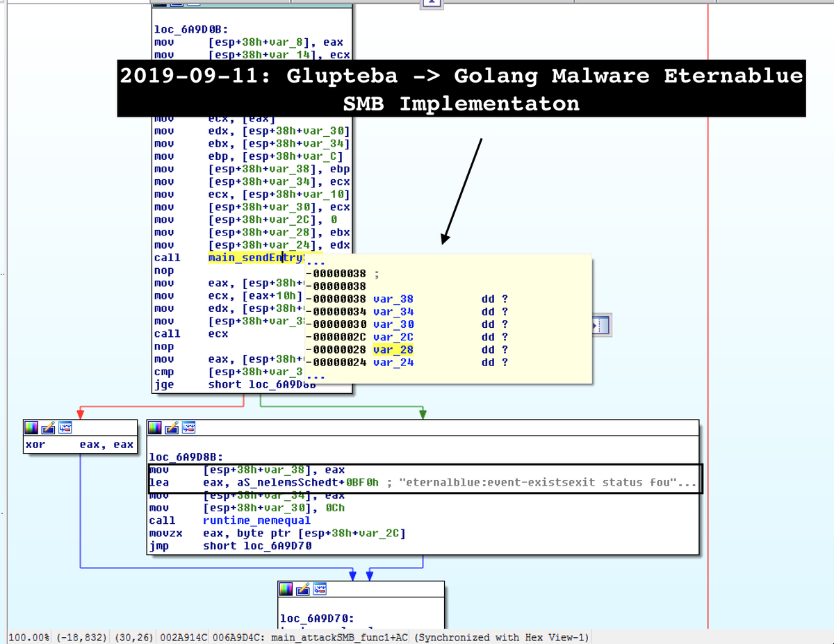Image resolution: width=834 pixels, height=644 pixels.
Task: Click highlighted var_28 in the tooltip
Action: tap(393, 349)
